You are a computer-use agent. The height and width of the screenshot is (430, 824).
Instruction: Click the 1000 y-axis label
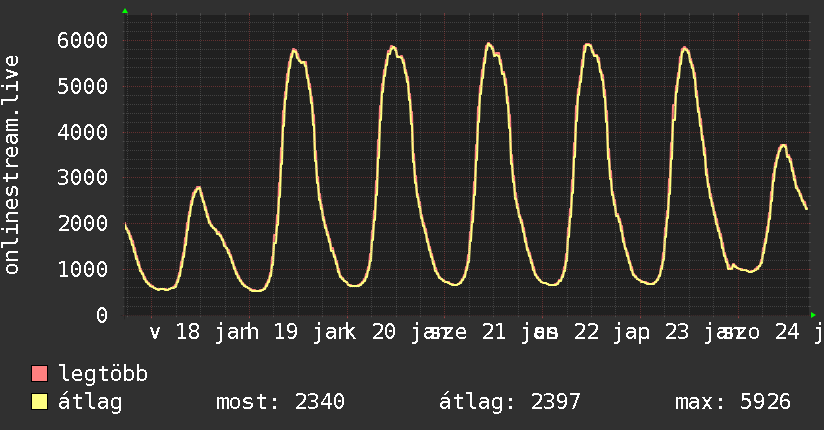click(x=83, y=269)
